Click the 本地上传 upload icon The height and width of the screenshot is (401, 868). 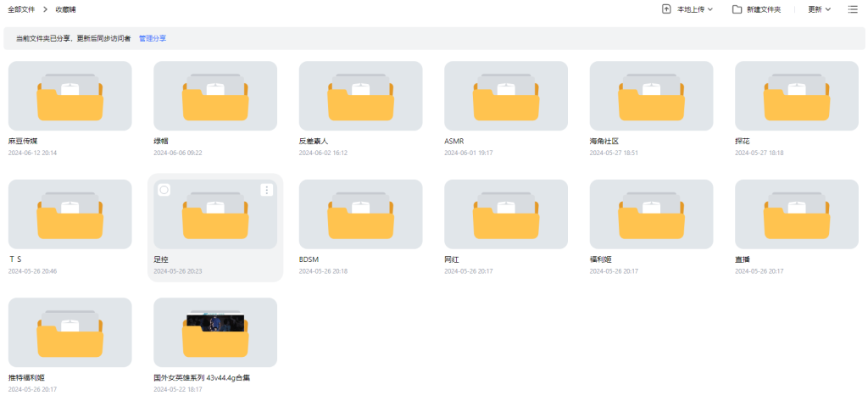pyautogui.click(x=666, y=8)
